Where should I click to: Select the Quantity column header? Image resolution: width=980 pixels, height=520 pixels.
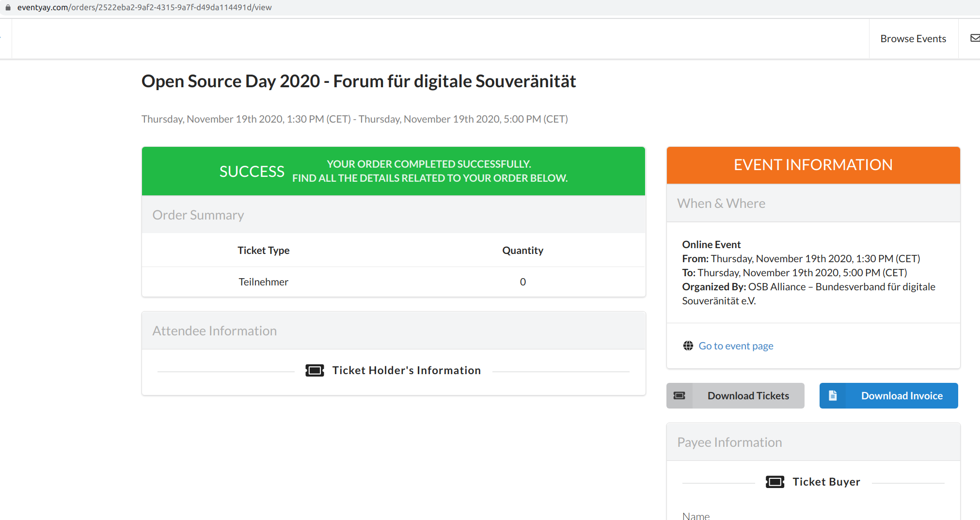pyautogui.click(x=522, y=250)
